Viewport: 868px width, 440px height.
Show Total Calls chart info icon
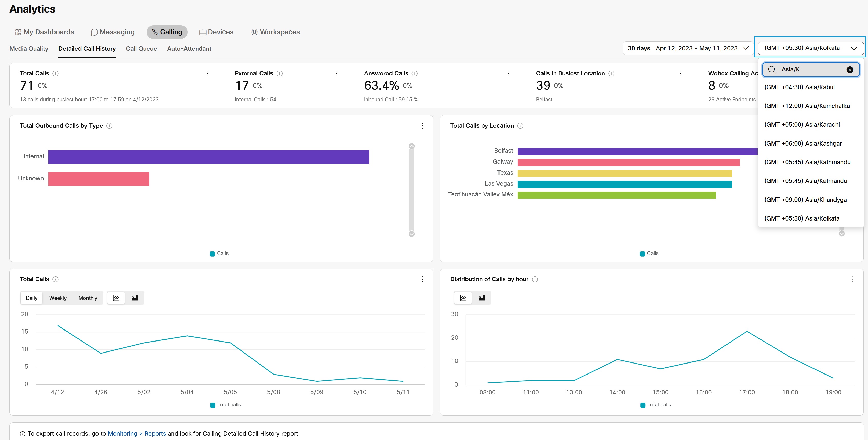pyautogui.click(x=56, y=279)
